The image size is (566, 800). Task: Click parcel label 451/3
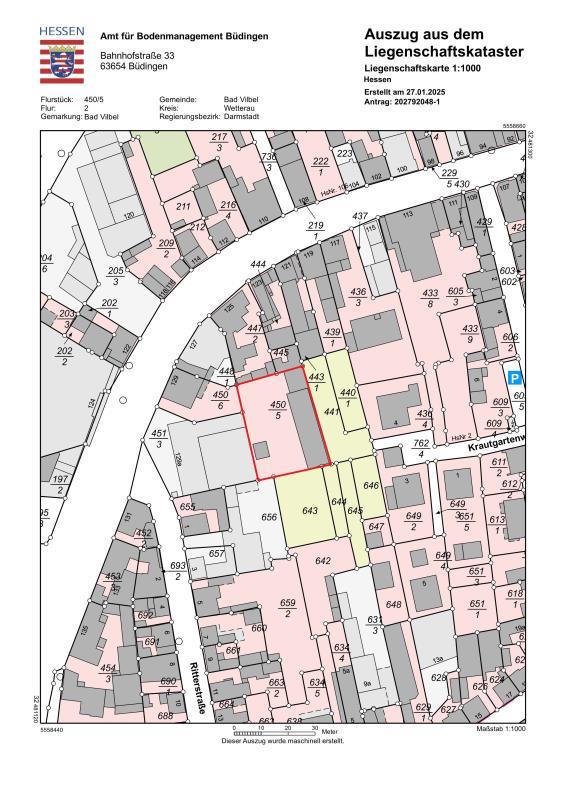[159, 439]
